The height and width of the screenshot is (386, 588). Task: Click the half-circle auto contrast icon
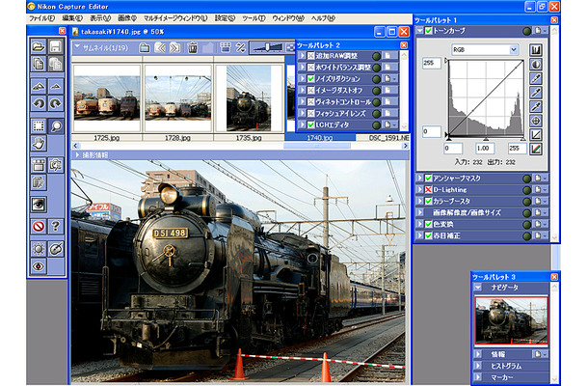pos(536,65)
